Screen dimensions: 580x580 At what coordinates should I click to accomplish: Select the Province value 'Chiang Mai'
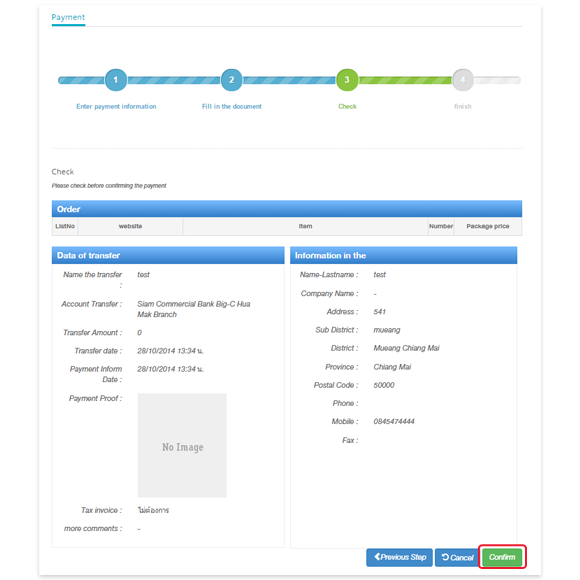coord(392,367)
